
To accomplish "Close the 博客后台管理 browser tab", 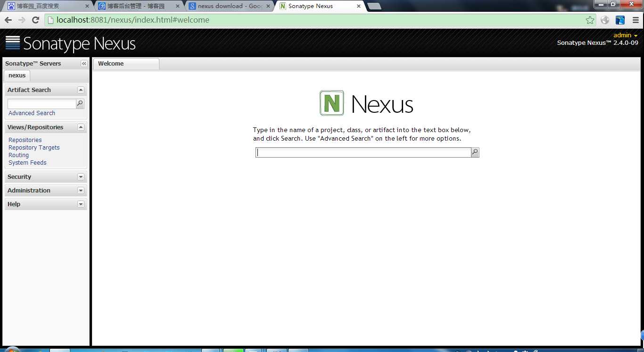I will click(x=178, y=6).
